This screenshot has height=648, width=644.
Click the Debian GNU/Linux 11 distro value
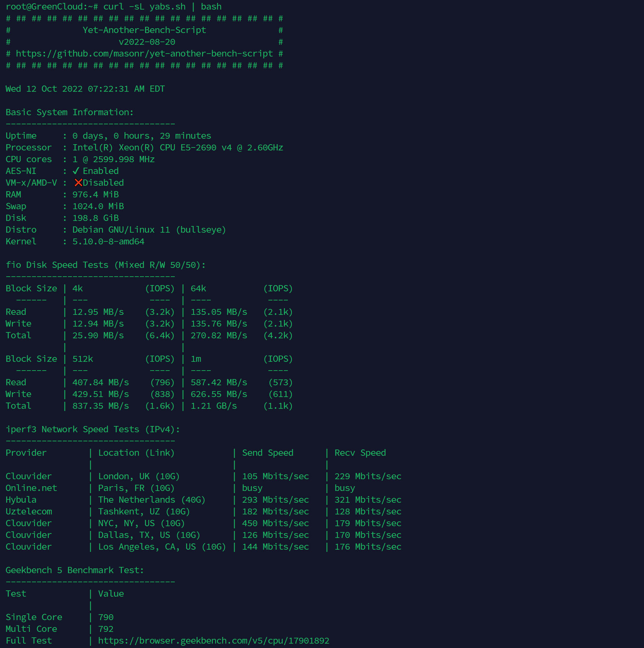(149, 230)
